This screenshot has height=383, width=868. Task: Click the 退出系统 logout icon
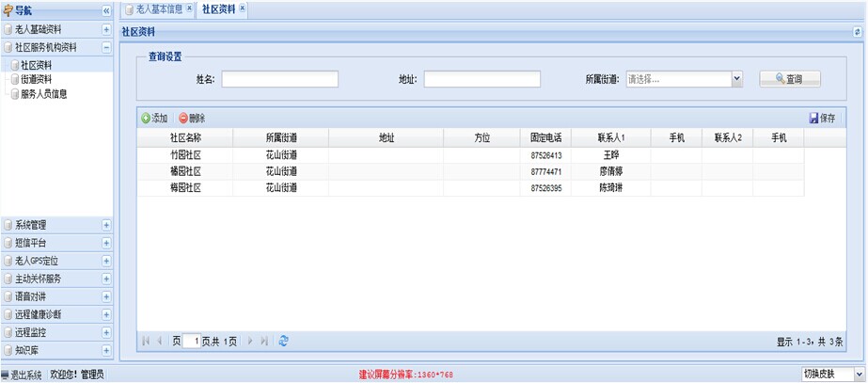tap(6, 375)
